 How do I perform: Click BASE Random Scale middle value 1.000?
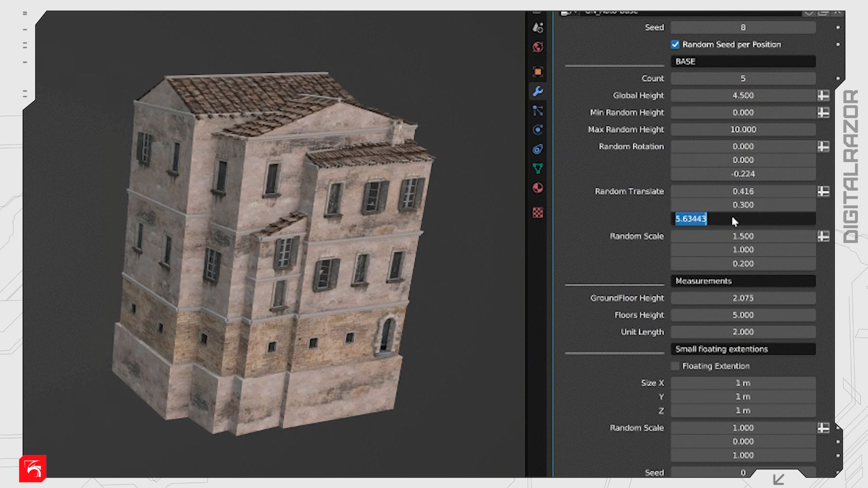[x=743, y=250]
